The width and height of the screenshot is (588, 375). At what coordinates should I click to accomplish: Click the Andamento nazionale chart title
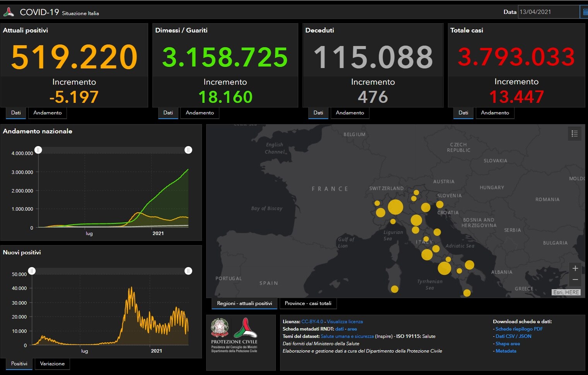click(38, 131)
